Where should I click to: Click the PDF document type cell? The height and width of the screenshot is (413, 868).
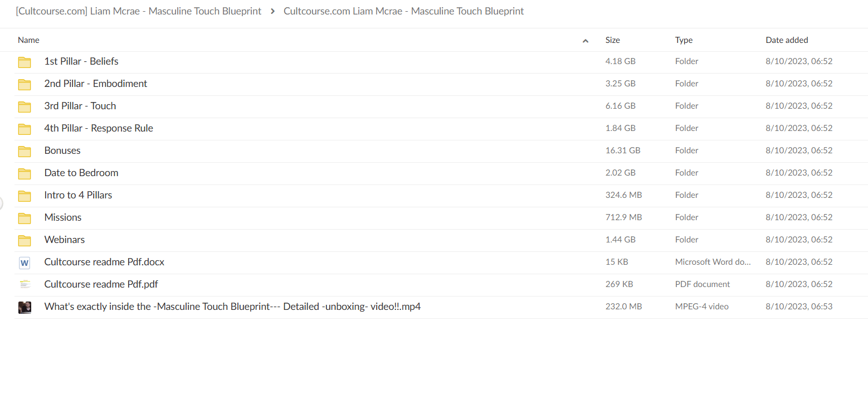pos(703,284)
